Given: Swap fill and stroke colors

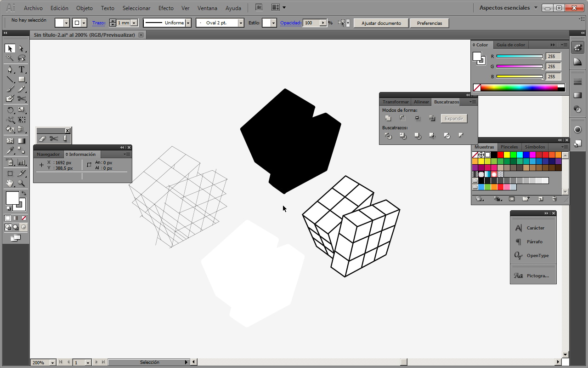Looking at the screenshot, I should coord(24,194).
